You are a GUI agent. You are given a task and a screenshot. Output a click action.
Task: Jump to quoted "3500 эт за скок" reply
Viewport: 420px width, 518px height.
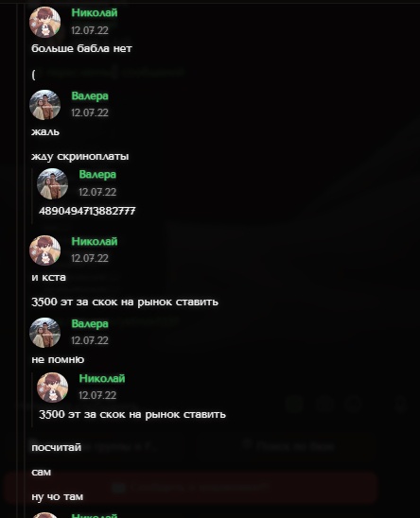point(132,414)
